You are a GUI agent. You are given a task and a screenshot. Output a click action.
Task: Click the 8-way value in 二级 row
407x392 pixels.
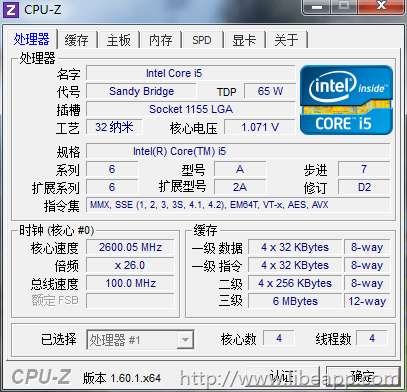pos(367,283)
